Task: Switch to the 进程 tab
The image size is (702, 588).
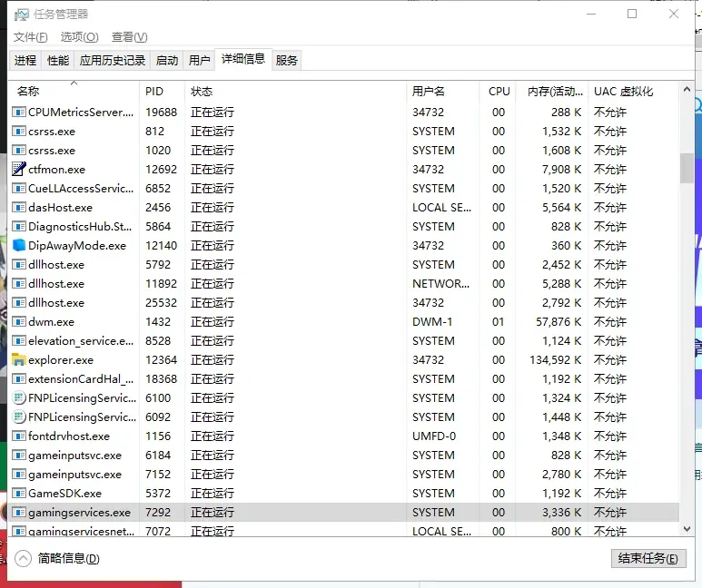Action: (x=25, y=61)
